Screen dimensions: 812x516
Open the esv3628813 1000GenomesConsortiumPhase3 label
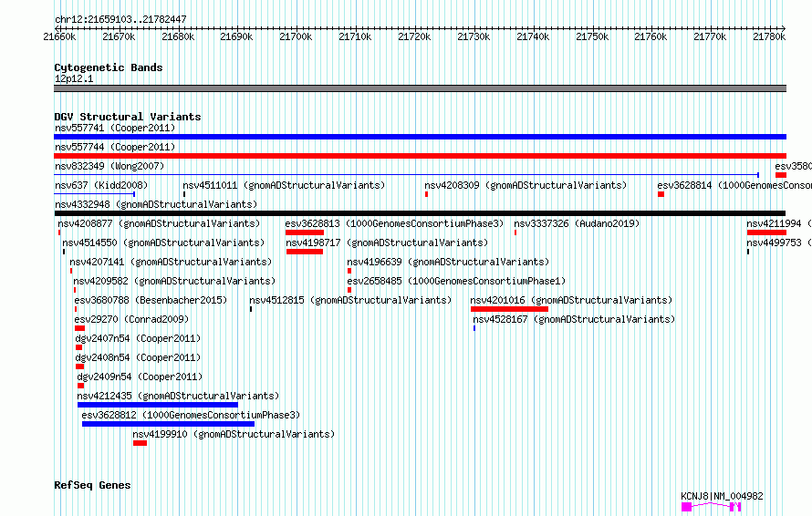coord(395,223)
